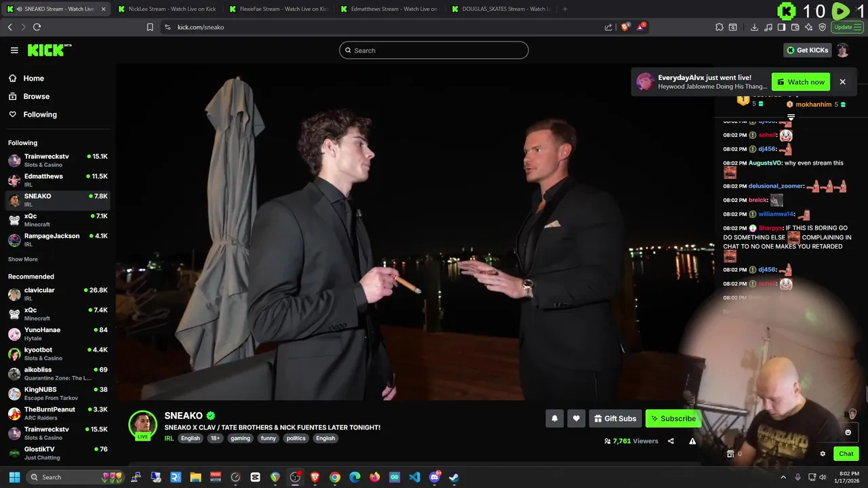
Task: Switch to FlexieFae Stream tab
Action: 278,9
